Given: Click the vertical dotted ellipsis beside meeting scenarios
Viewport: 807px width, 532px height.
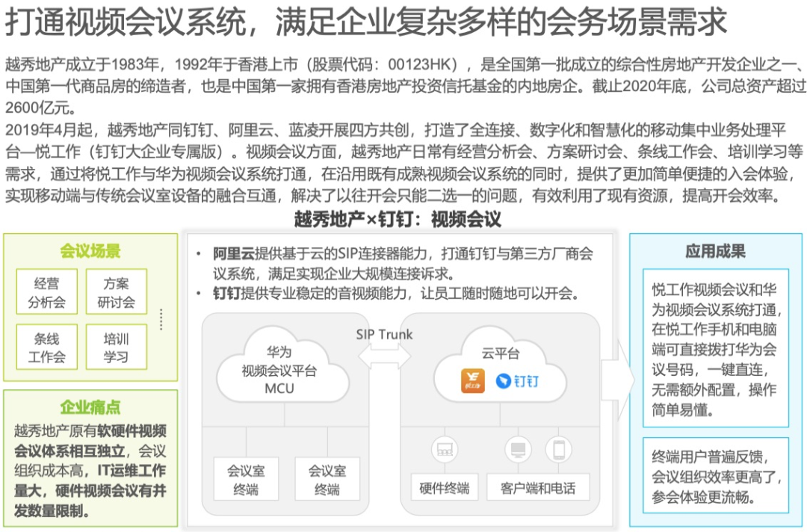Looking at the screenshot, I should (161, 318).
